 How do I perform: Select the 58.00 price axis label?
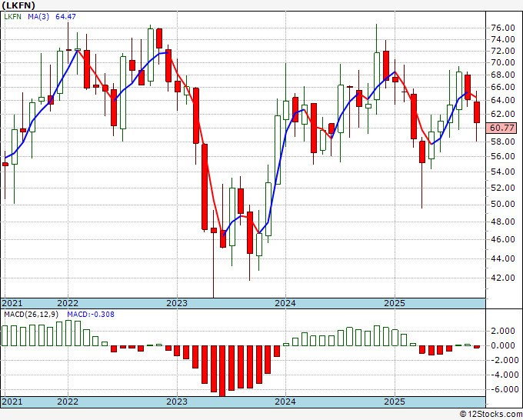click(x=503, y=142)
